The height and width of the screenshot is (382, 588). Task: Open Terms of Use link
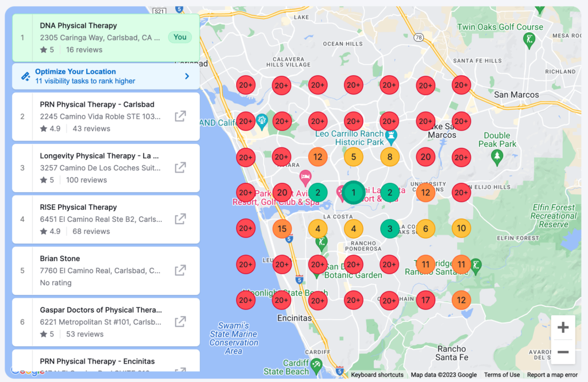[502, 375]
